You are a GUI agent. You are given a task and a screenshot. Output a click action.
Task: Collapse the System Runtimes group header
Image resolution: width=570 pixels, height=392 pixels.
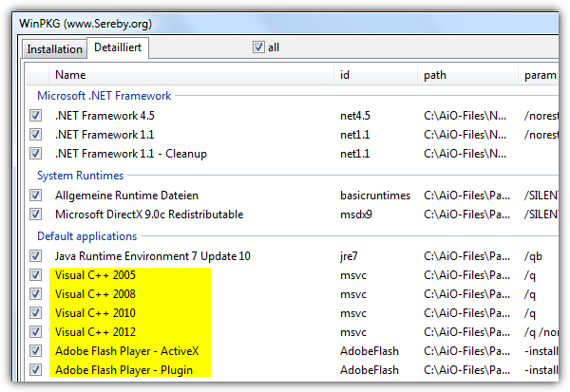click(80, 175)
